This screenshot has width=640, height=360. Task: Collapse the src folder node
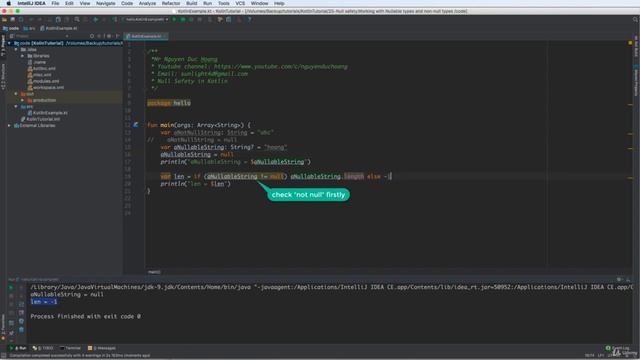[x=16, y=107]
